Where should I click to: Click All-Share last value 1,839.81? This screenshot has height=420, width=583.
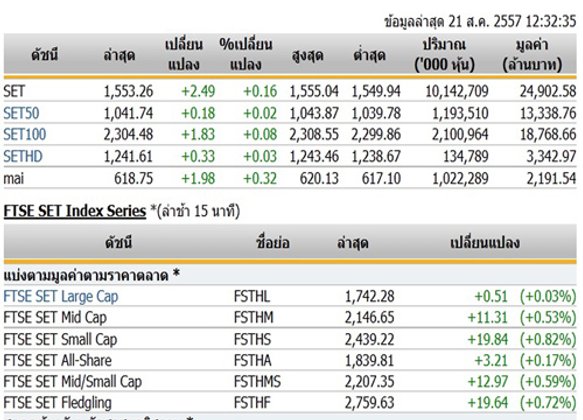point(370,361)
